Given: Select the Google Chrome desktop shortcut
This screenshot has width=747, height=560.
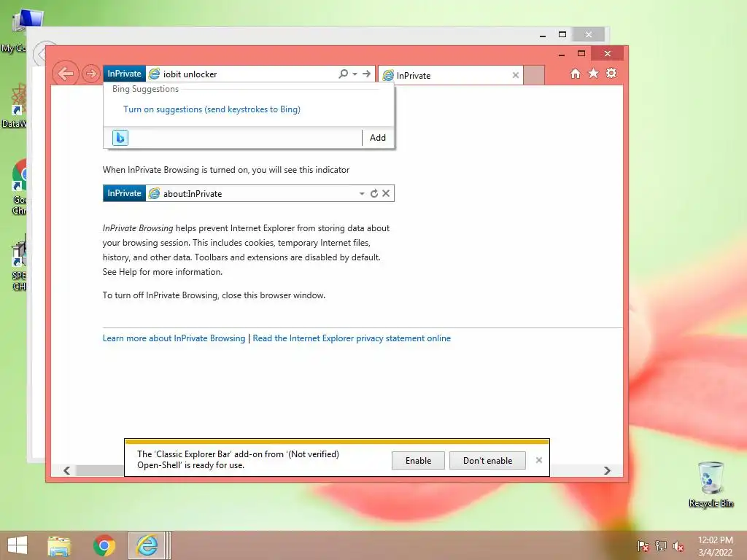Looking at the screenshot, I should click(19, 187).
